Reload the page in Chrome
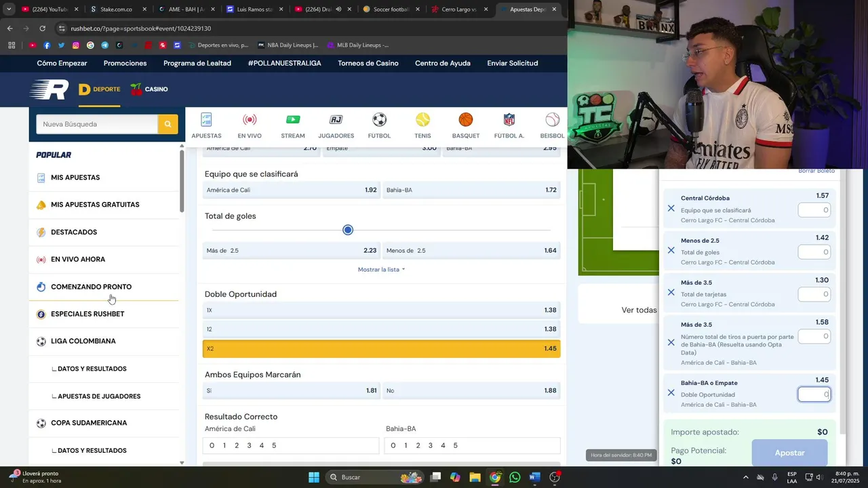 (42, 28)
